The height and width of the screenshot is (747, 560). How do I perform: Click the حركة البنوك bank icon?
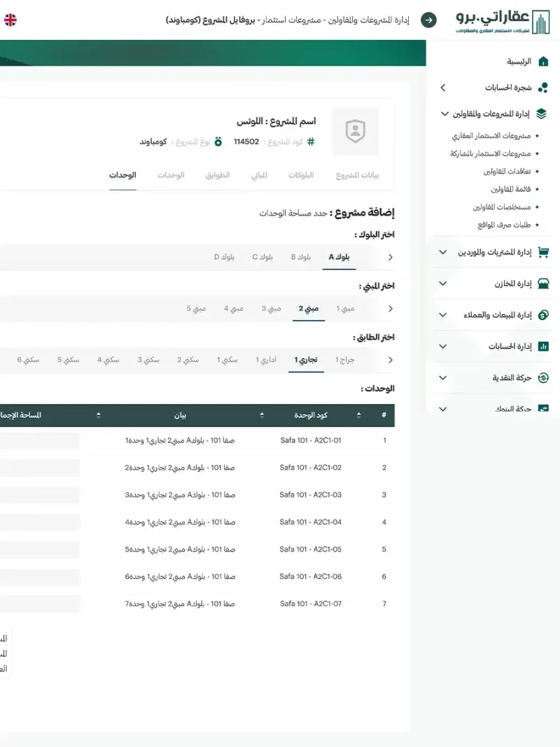543,408
